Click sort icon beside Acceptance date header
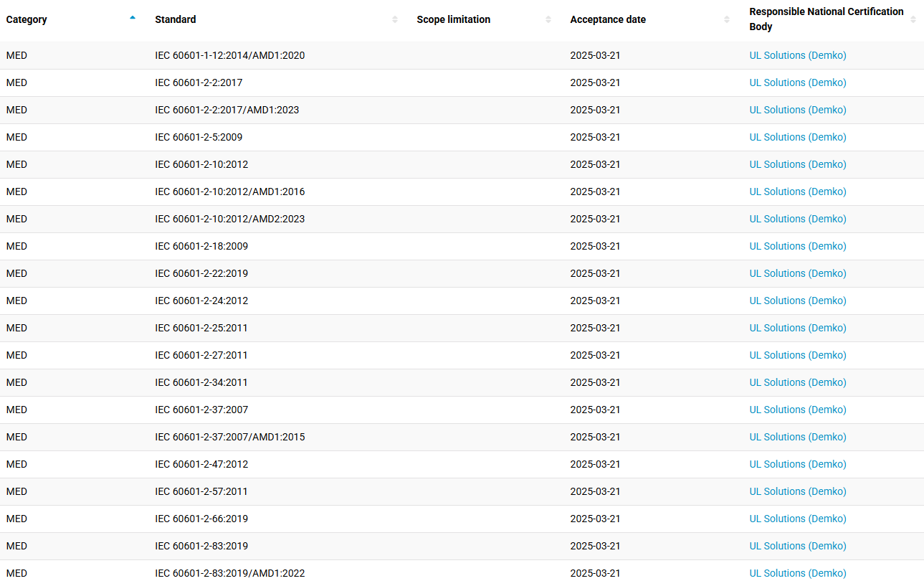924x586 pixels. click(727, 19)
